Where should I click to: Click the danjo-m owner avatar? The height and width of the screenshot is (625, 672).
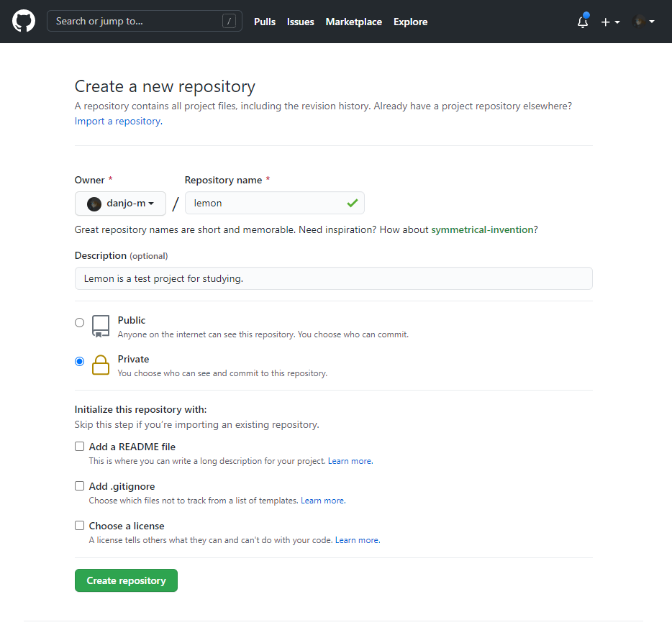tap(94, 204)
